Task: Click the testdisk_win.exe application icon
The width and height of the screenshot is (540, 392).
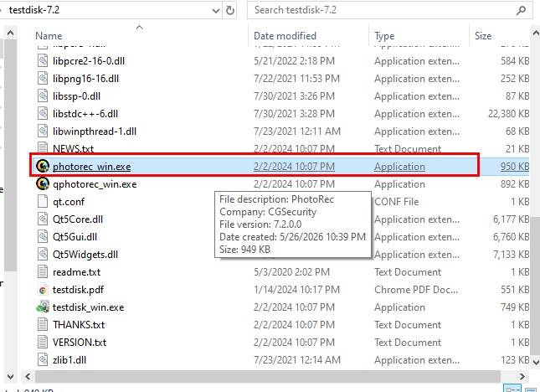Action: pyautogui.click(x=43, y=307)
